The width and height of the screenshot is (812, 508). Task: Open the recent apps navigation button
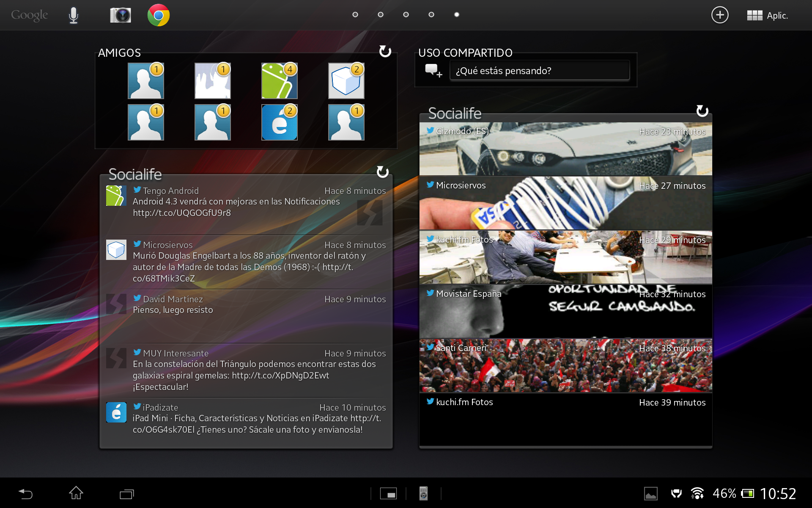[126, 494]
